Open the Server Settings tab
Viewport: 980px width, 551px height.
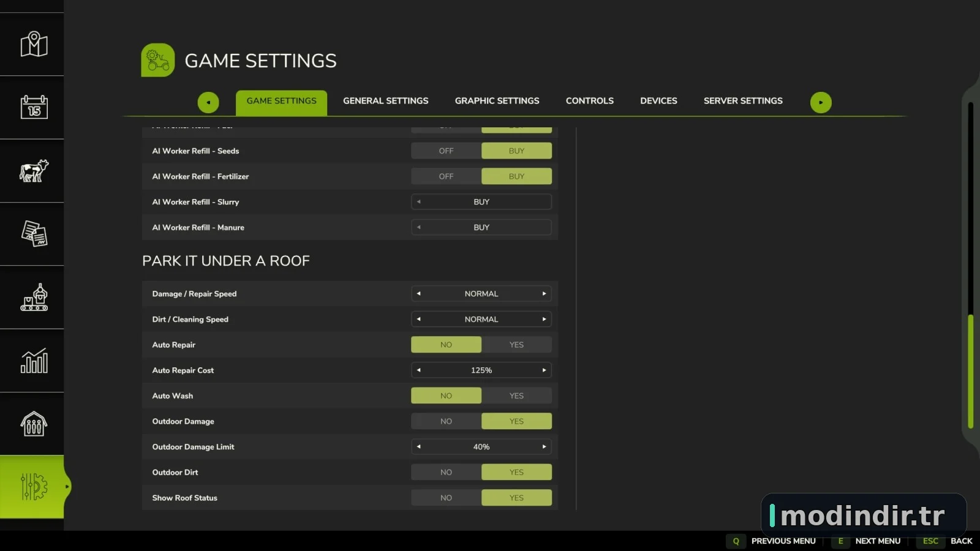click(x=743, y=101)
